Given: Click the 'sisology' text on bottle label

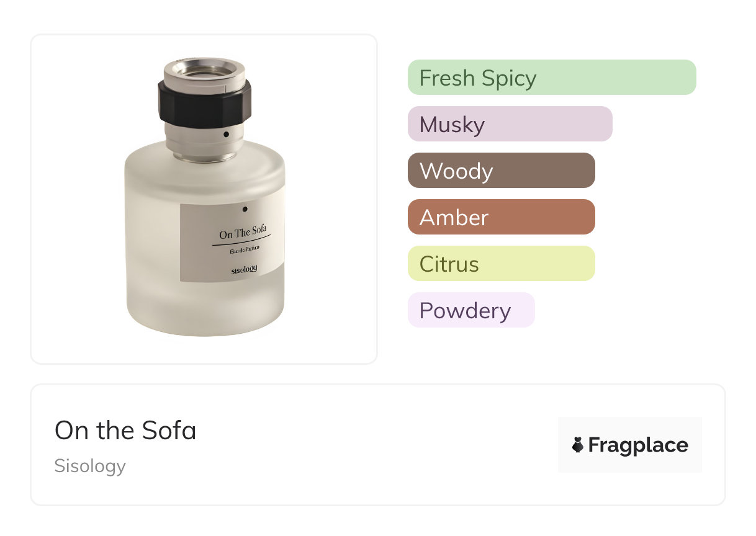Looking at the screenshot, I should click(243, 270).
